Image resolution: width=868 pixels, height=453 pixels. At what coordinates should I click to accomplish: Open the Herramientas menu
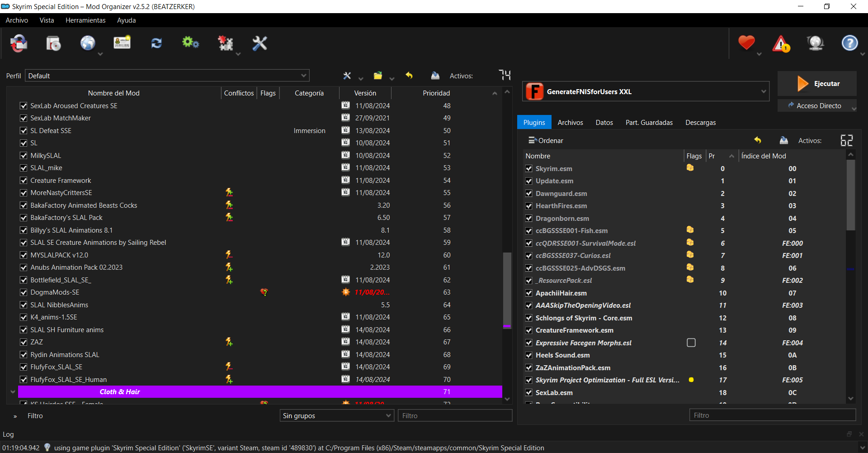coord(85,20)
